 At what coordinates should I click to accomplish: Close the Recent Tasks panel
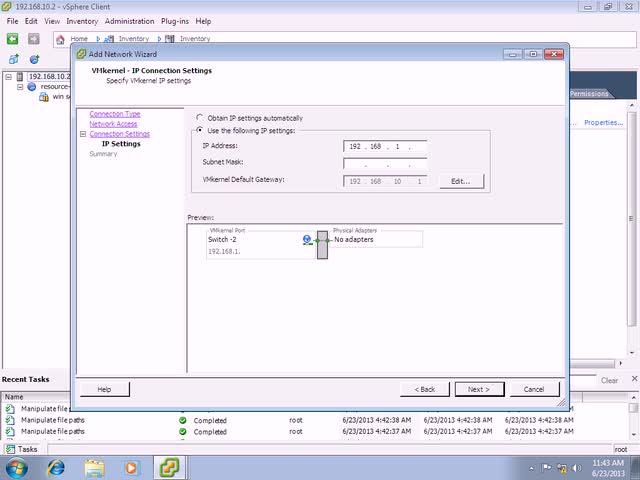click(634, 379)
